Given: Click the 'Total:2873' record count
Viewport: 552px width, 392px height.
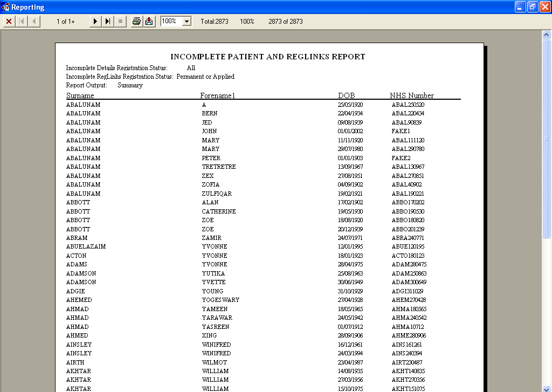Looking at the screenshot, I should point(215,22).
